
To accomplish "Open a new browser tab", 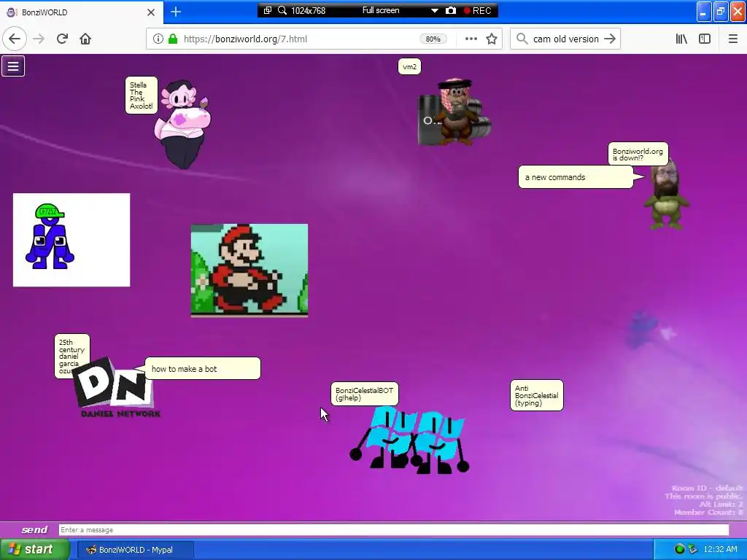I will (x=176, y=12).
